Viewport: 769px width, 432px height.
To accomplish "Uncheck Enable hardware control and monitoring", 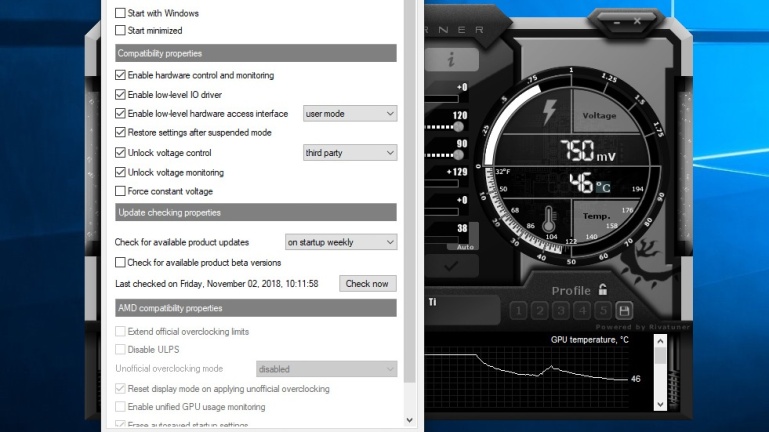I will 120,75.
